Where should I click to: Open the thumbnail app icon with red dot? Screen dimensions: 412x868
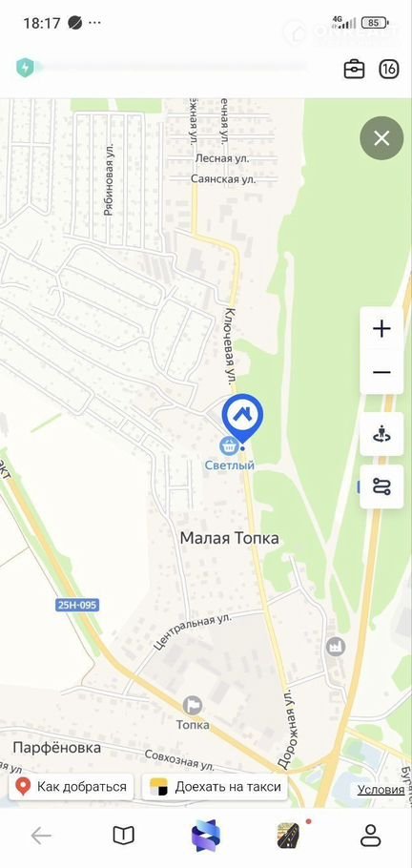click(x=289, y=836)
